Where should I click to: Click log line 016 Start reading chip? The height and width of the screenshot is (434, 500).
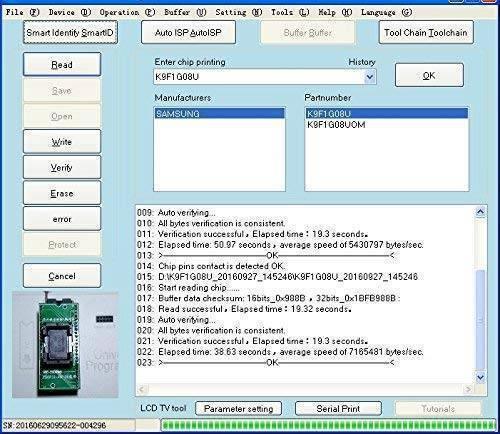coord(188,287)
